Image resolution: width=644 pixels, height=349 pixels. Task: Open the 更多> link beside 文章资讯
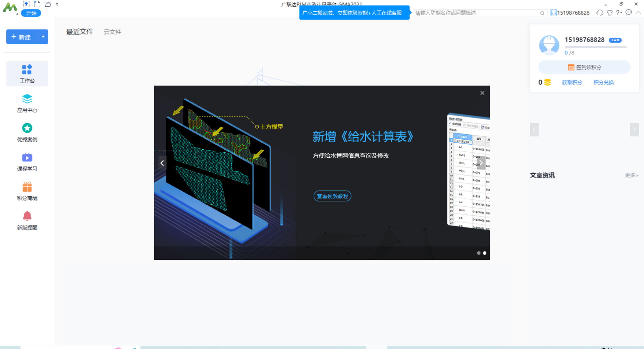tap(632, 175)
